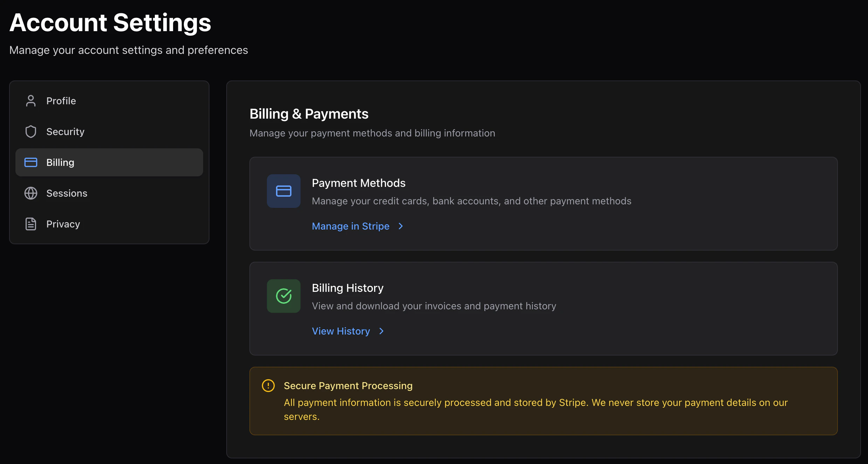Click the Billing History checkmark icon tile
Screen dimensions: 868x464
pos(284,296)
